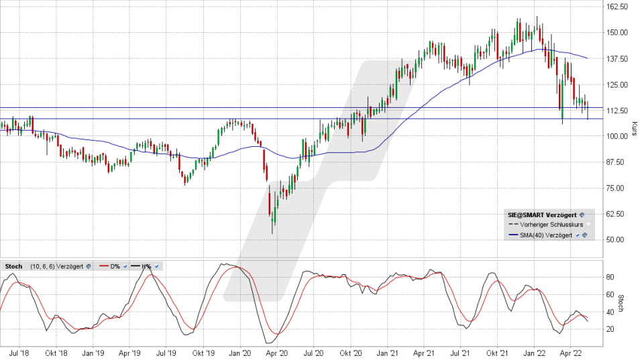Click the Apr '22 date label
This screenshot has width=644, height=362.
click(571, 353)
